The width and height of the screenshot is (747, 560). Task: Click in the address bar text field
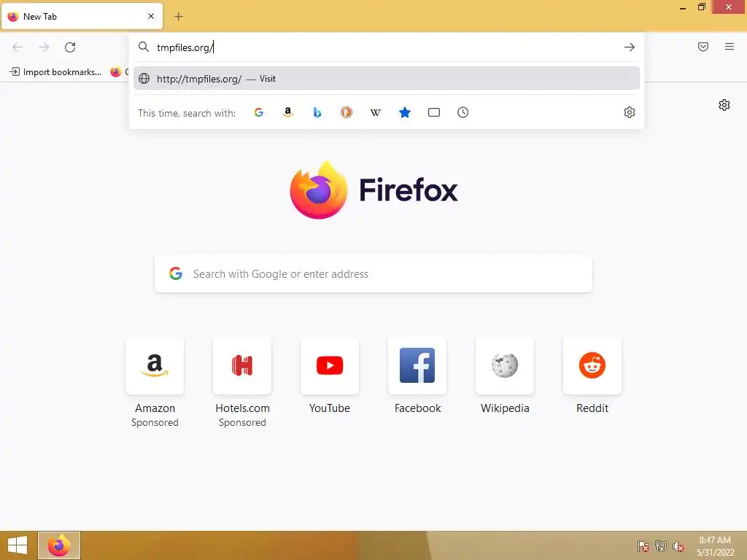pyautogui.click(x=386, y=47)
